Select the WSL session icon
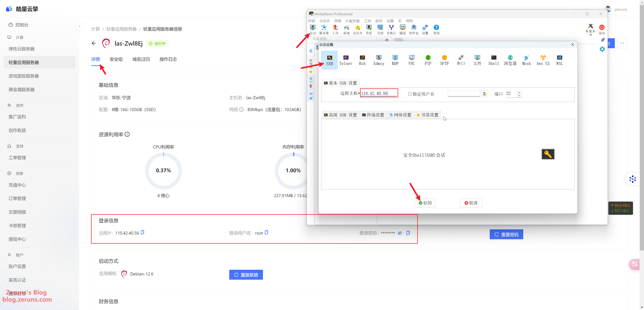 [559, 60]
